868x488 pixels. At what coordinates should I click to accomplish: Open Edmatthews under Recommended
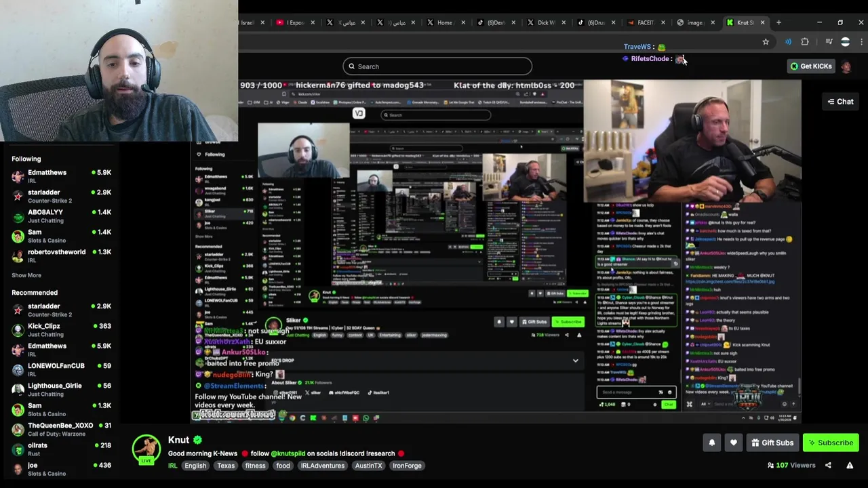pyautogui.click(x=61, y=350)
